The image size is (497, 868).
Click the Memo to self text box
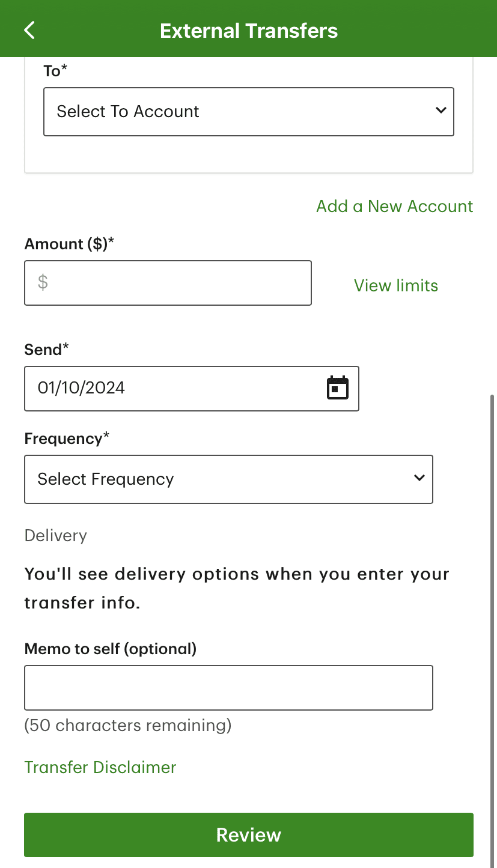(x=228, y=687)
